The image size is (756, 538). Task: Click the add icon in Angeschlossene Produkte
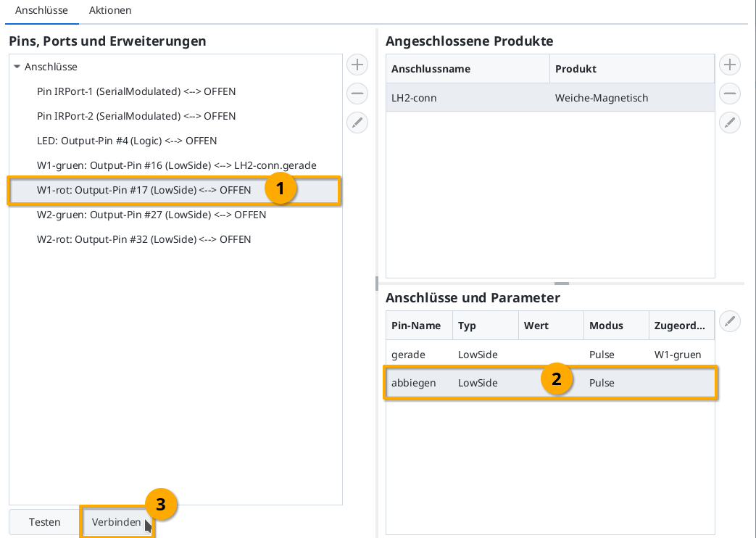(x=729, y=65)
